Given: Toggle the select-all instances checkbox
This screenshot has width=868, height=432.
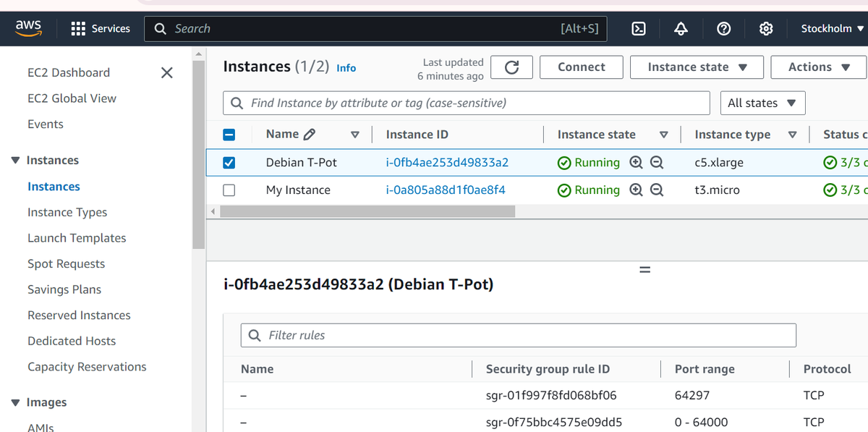Looking at the screenshot, I should click(229, 135).
